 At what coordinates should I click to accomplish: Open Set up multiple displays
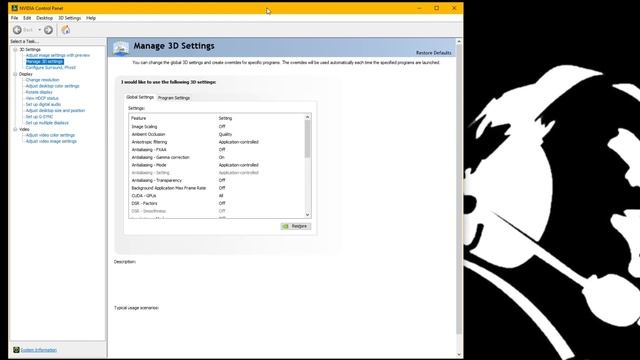coord(47,122)
